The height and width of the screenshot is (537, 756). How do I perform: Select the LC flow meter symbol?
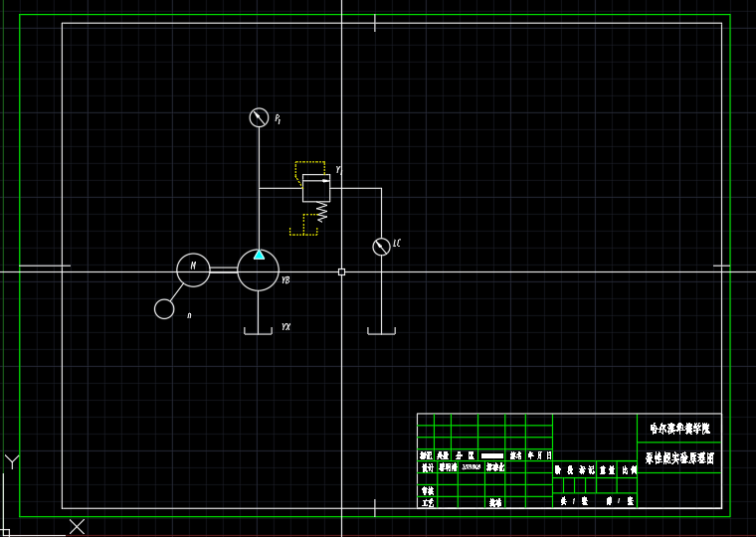point(381,247)
